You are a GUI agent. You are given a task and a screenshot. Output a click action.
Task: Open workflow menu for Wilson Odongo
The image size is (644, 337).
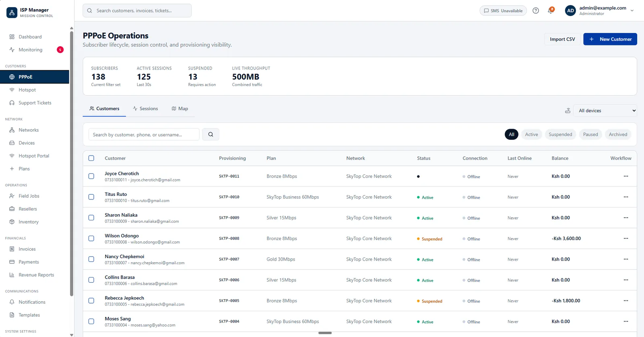pos(626,238)
